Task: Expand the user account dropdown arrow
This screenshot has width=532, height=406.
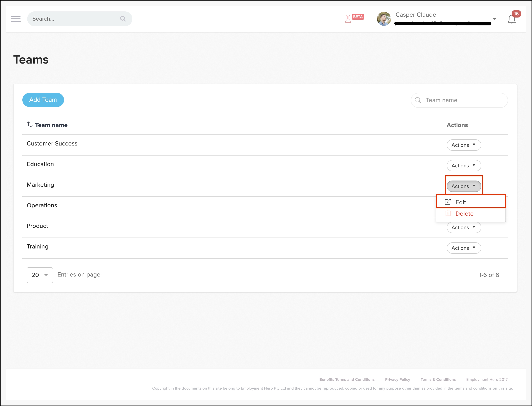Action: (x=495, y=19)
